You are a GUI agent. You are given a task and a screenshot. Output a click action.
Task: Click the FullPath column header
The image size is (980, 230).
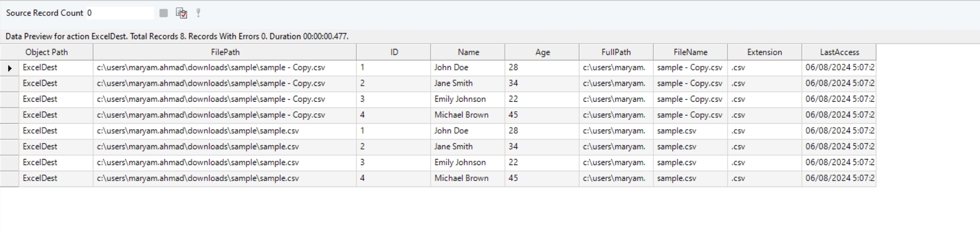pyautogui.click(x=616, y=52)
